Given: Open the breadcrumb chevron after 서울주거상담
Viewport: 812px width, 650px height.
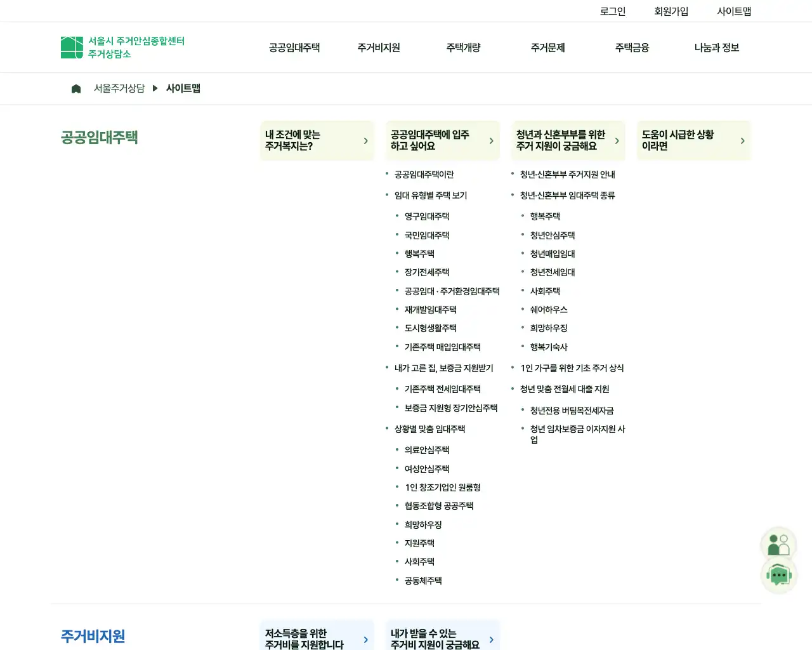Looking at the screenshot, I should tap(155, 88).
